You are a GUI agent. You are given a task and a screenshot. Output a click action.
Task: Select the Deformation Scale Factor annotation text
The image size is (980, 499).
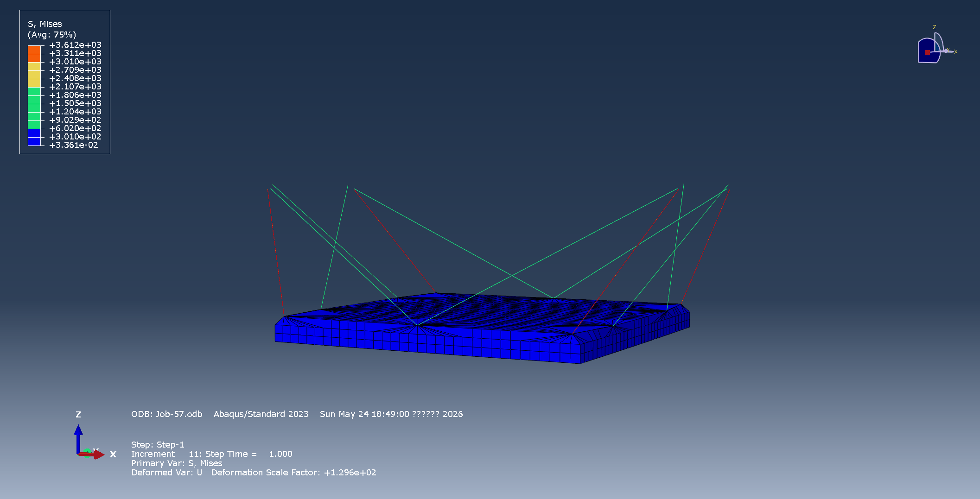click(293, 473)
